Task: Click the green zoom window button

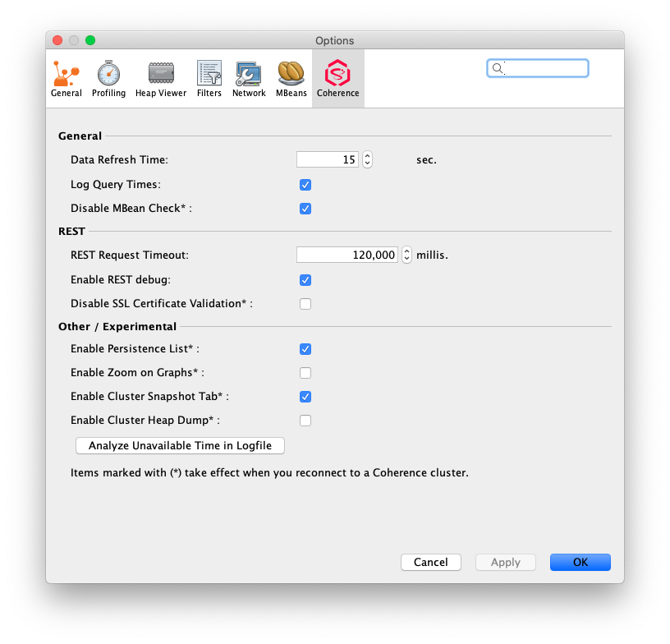Action: tap(90, 40)
